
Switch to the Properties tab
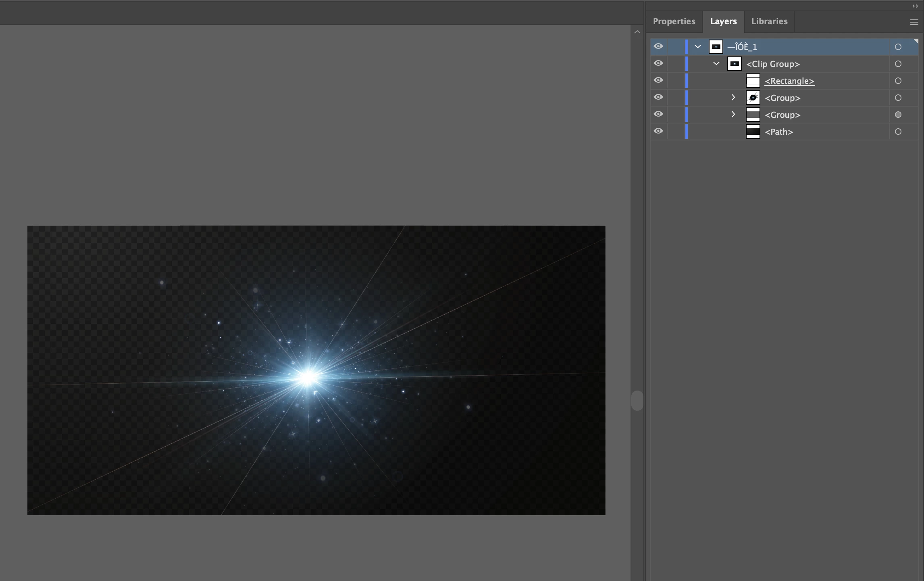[x=674, y=21]
